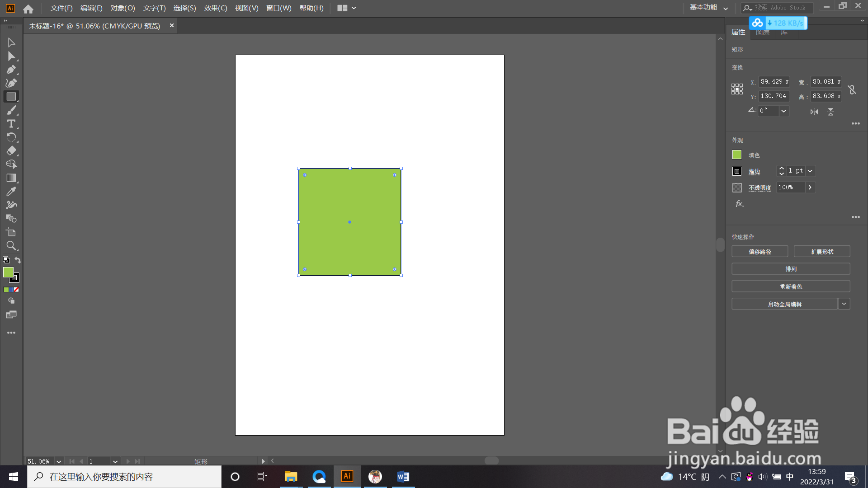The width and height of the screenshot is (868, 488).
Task: Expand rotation angle dropdown
Action: [x=783, y=111]
